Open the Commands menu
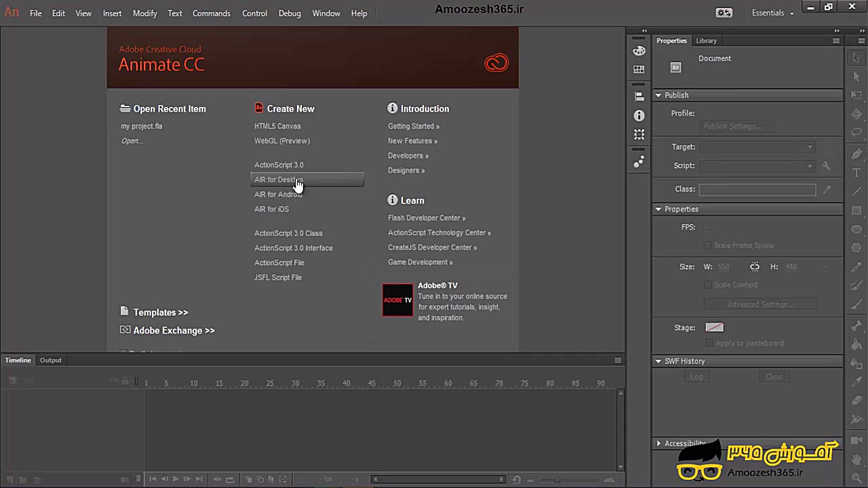 pyautogui.click(x=211, y=13)
